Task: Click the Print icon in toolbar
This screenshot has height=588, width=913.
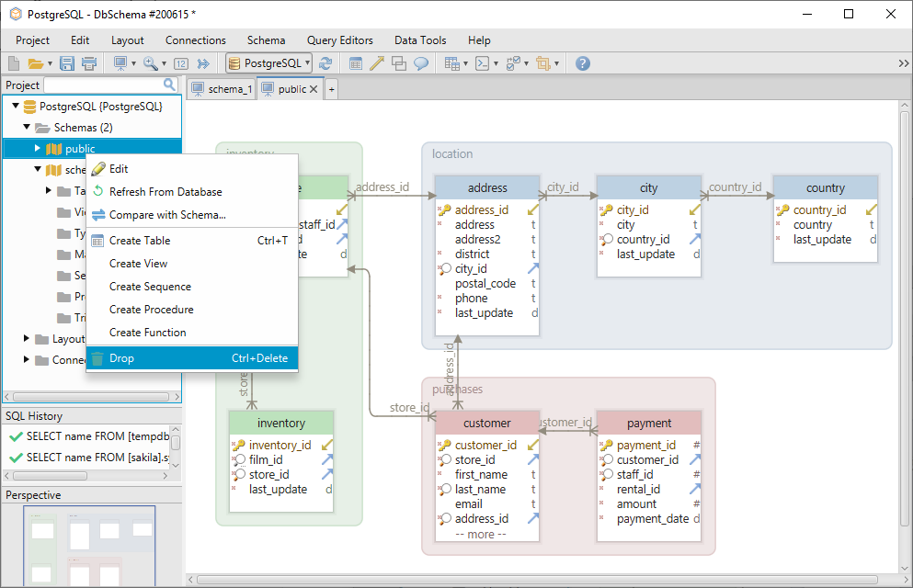Action: (89, 63)
